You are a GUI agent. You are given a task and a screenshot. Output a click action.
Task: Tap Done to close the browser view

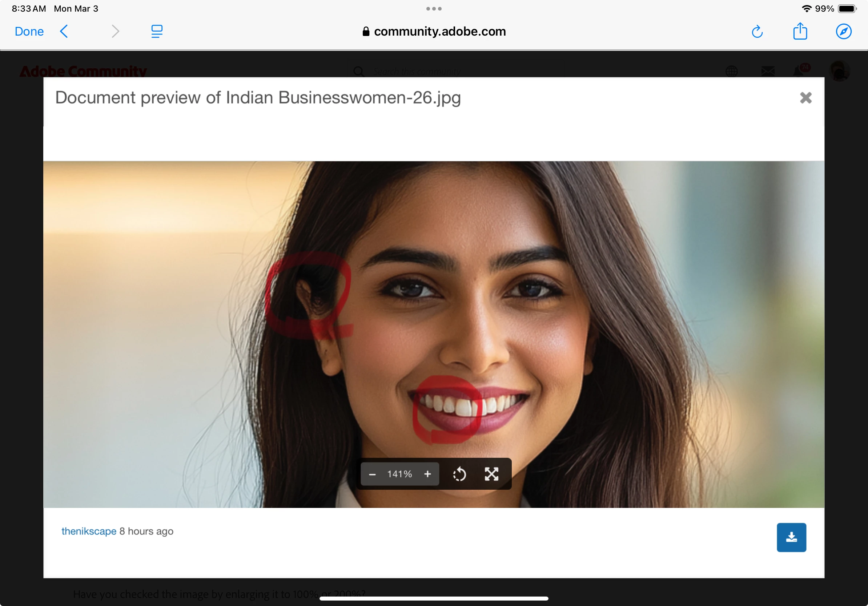(29, 31)
